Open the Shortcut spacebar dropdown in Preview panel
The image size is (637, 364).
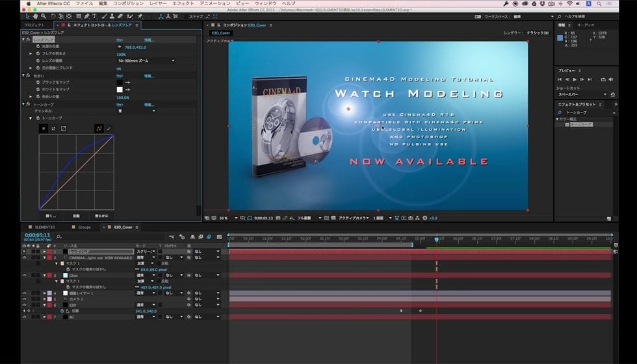582,94
